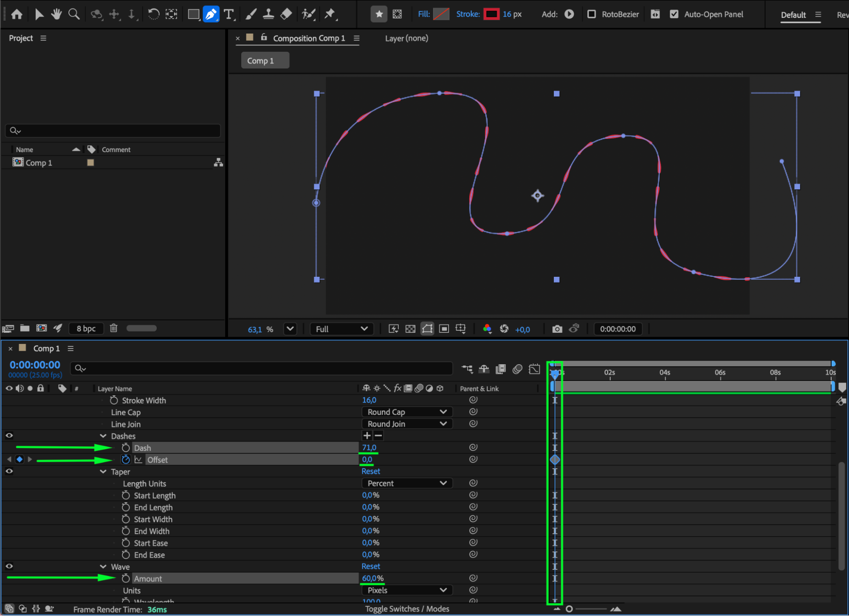
Task: Click the timeline layer search field
Action: [x=261, y=368]
